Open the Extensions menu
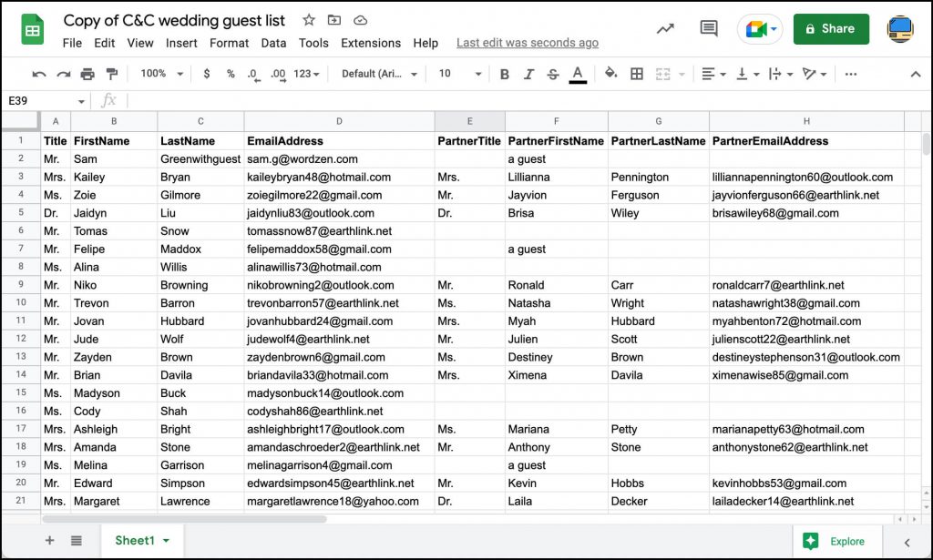This screenshot has width=933, height=560. [371, 43]
